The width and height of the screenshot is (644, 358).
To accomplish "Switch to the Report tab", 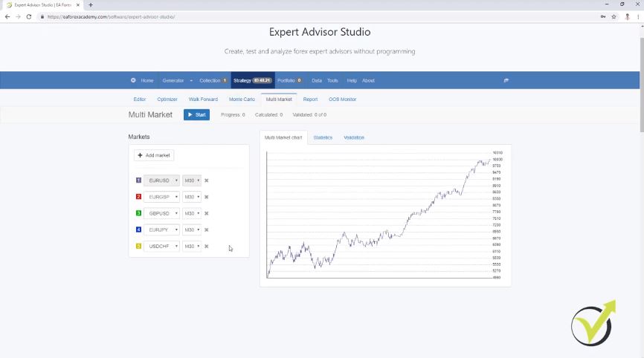I will [x=310, y=100].
